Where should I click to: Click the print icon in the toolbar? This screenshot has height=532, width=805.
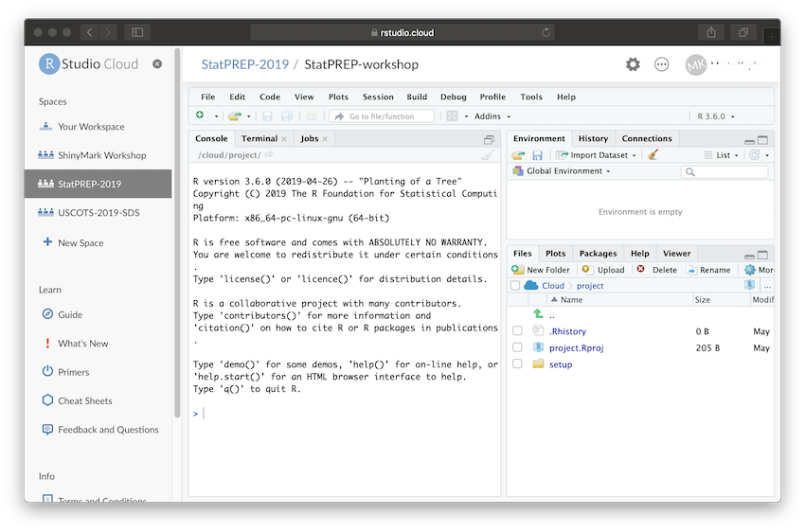coord(312,116)
